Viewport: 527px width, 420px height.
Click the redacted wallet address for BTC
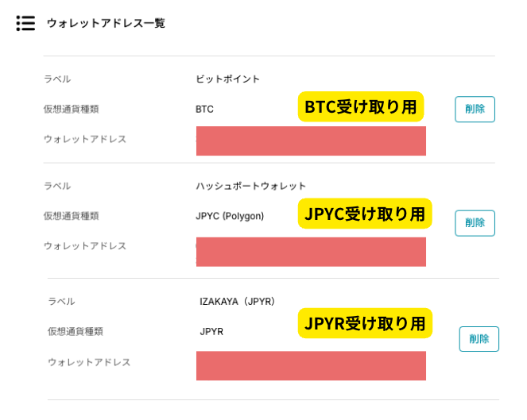tap(311, 141)
